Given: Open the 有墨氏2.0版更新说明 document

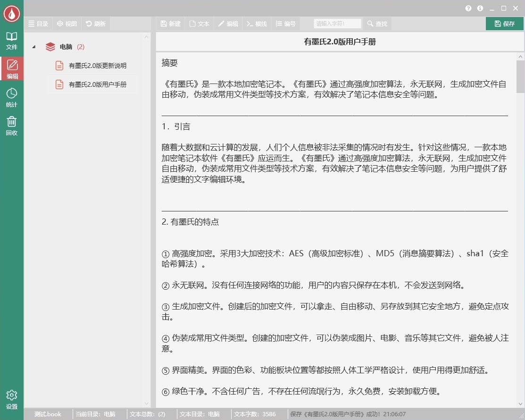Looking at the screenshot, I should 98,66.
